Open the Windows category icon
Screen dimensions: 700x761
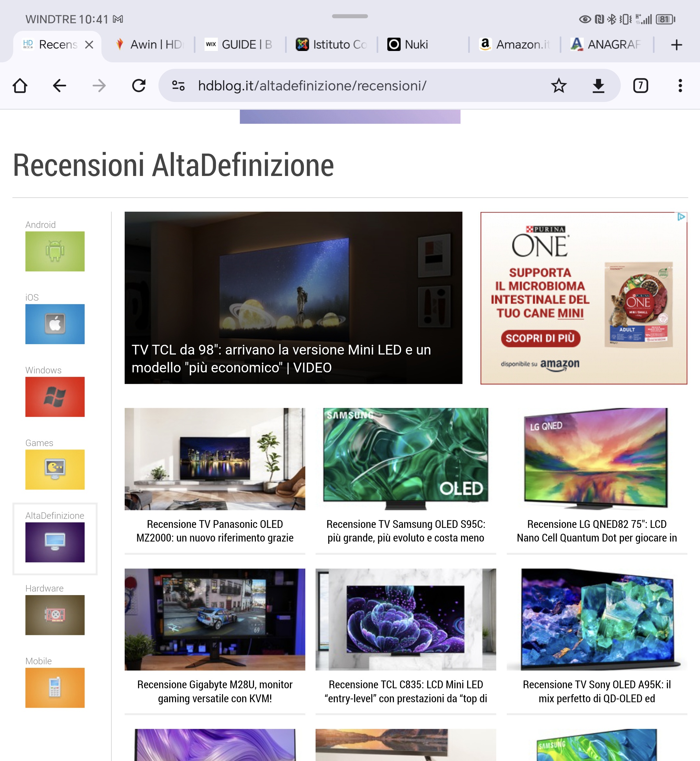pyautogui.click(x=55, y=397)
